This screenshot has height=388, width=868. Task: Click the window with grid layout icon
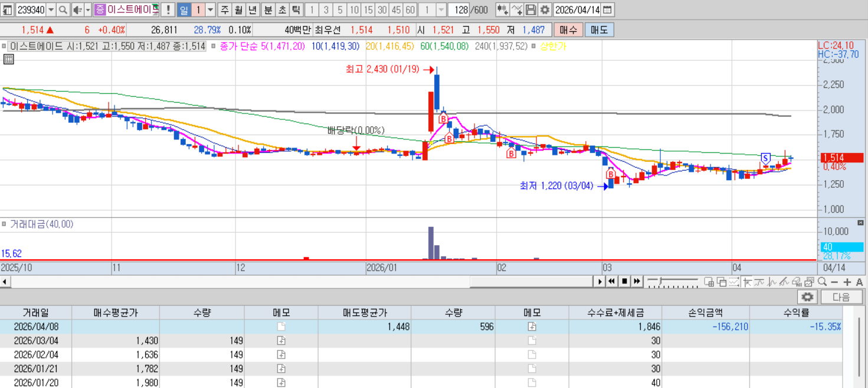(x=709, y=282)
